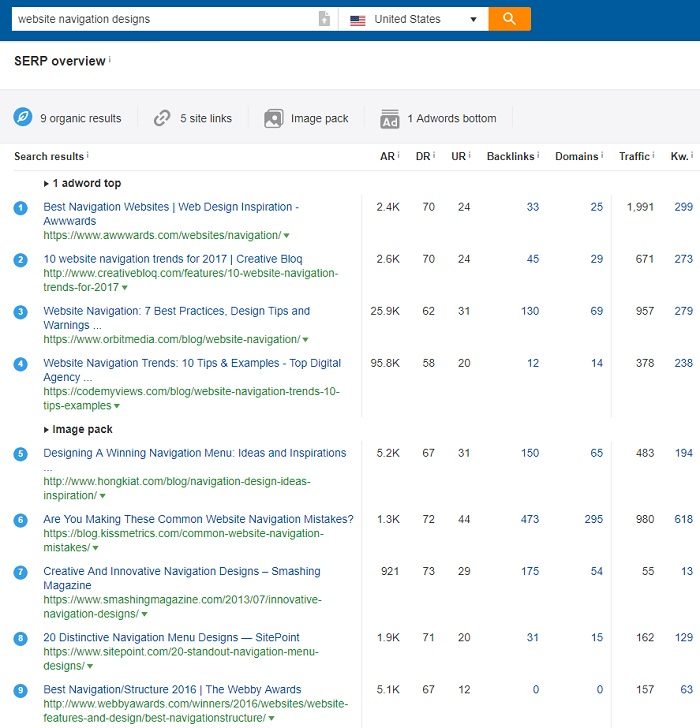The image size is (700, 728).
Task: Click the position 1 circle badge
Action: click(x=20, y=208)
